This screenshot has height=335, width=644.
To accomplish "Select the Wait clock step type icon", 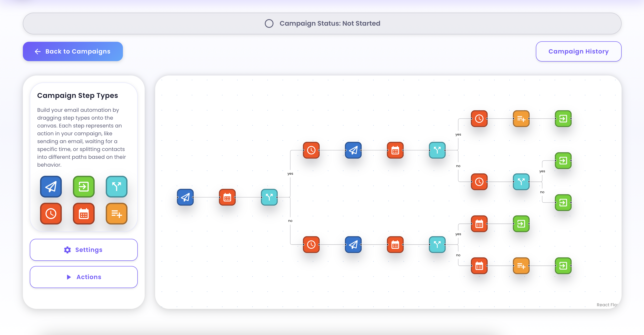I will (51, 214).
